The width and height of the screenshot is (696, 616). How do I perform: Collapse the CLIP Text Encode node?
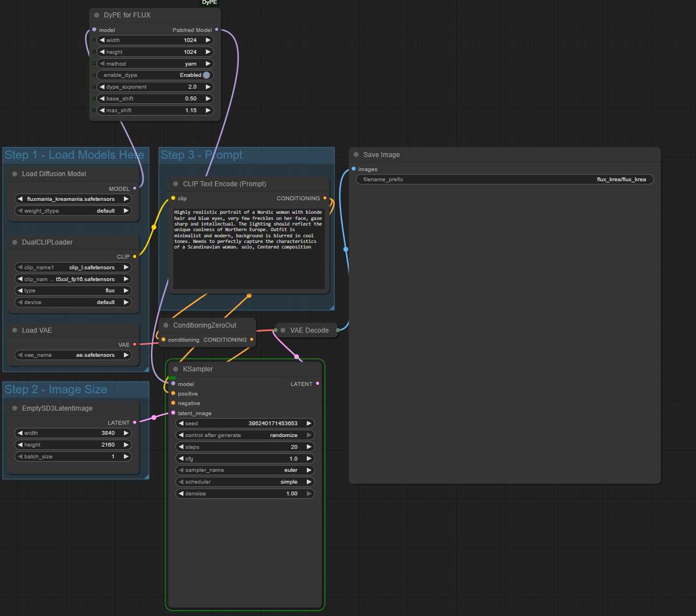point(176,184)
